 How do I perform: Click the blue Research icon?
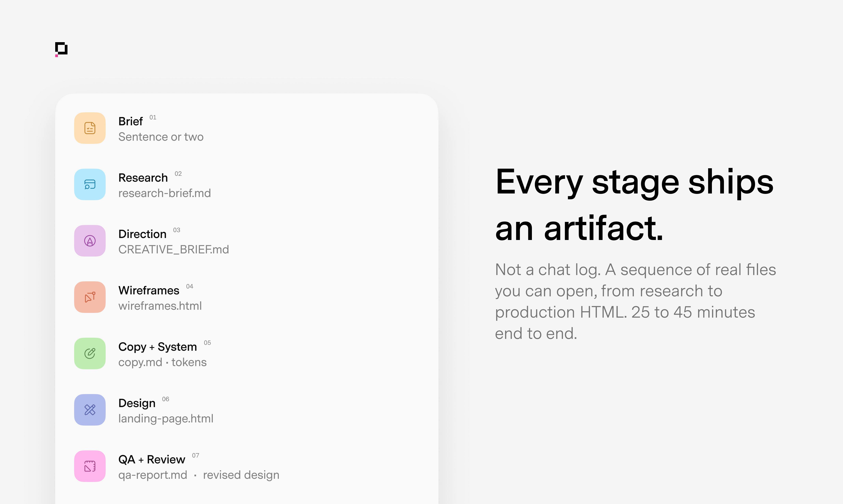click(90, 184)
